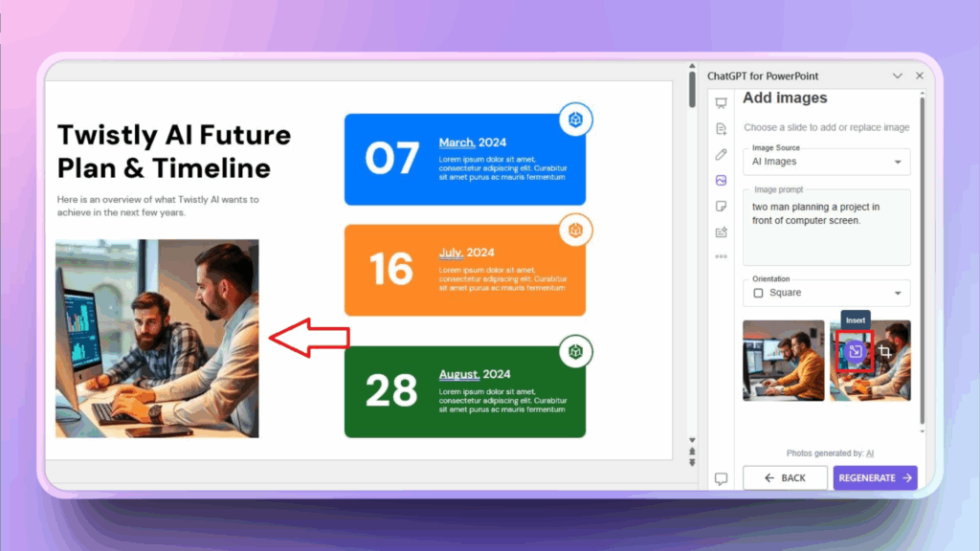Select the document-add icon in sidebar
The height and width of the screenshot is (551, 980).
[721, 129]
